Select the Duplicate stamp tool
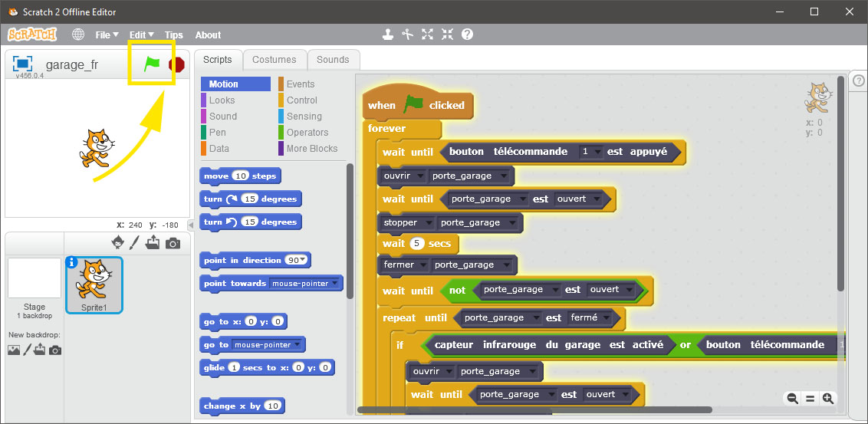Viewport: 868px width, 424px height. pos(389,35)
